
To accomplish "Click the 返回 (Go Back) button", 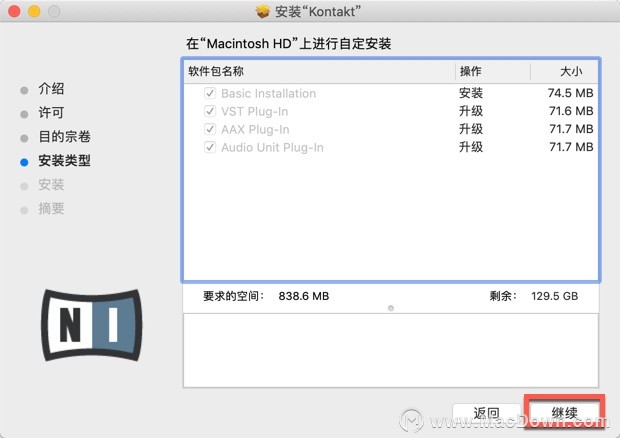I will point(486,413).
